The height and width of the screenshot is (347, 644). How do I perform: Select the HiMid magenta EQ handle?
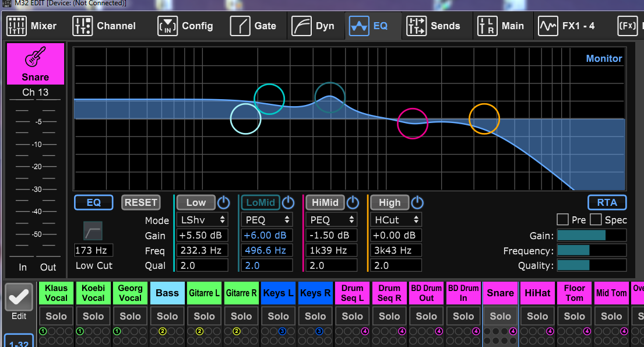[x=413, y=123]
